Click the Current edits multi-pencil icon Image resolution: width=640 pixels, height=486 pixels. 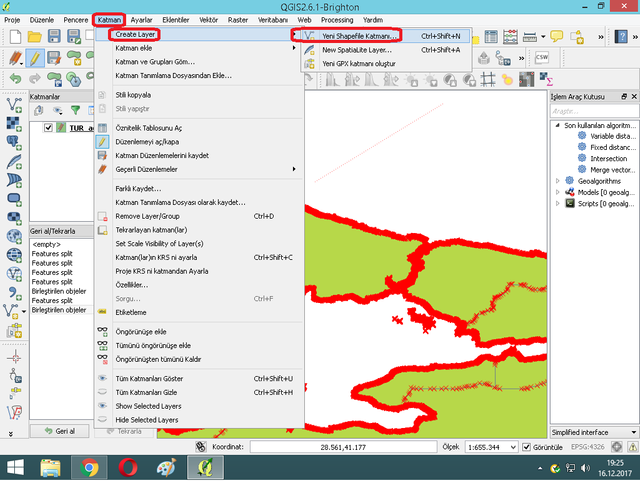[16, 58]
